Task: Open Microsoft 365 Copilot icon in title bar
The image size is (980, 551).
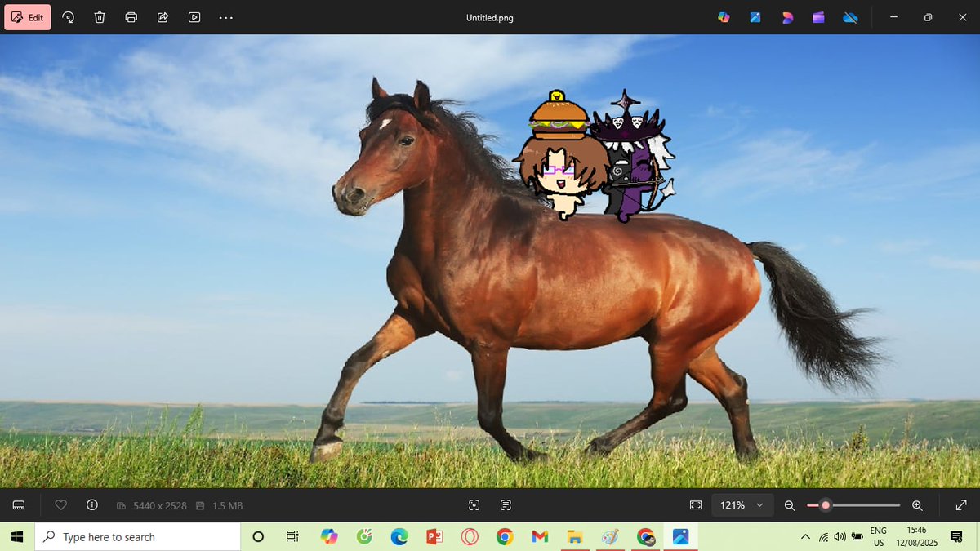Action: (724, 17)
